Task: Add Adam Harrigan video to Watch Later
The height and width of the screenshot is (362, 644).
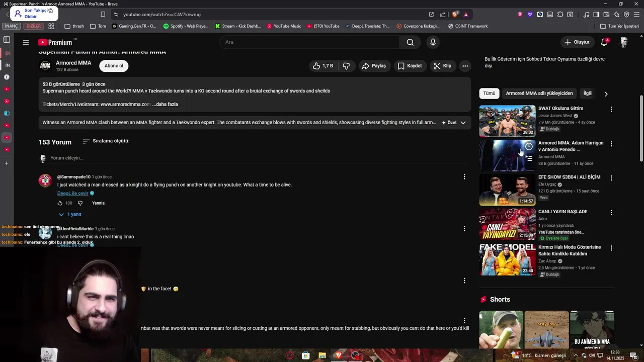Action: point(529,146)
